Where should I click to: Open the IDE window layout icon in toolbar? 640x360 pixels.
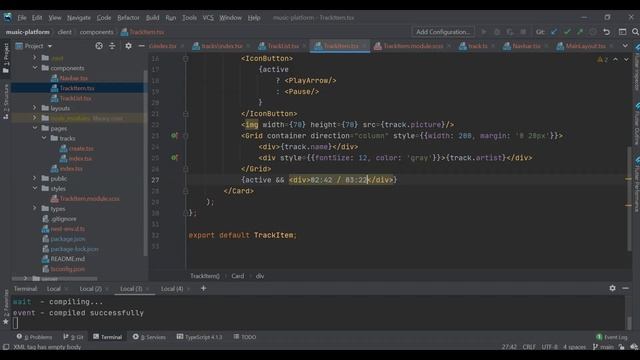tap(622, 32)
